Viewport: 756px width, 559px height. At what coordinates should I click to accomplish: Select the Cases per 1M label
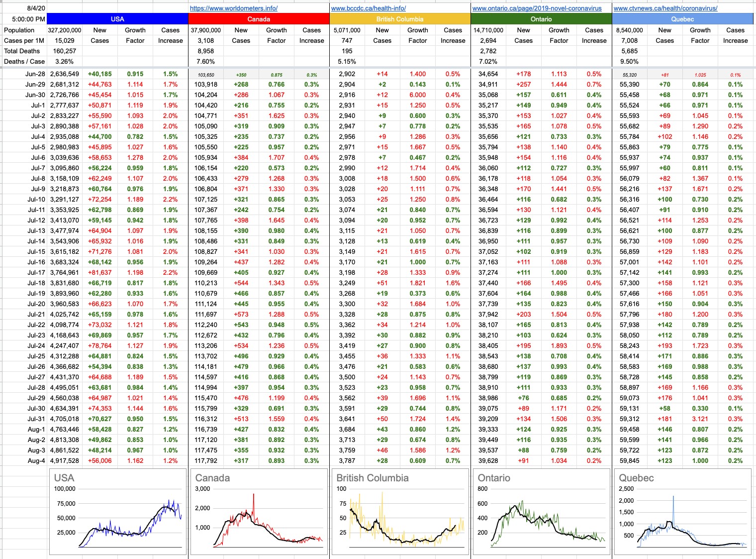[x=24, y=40]
